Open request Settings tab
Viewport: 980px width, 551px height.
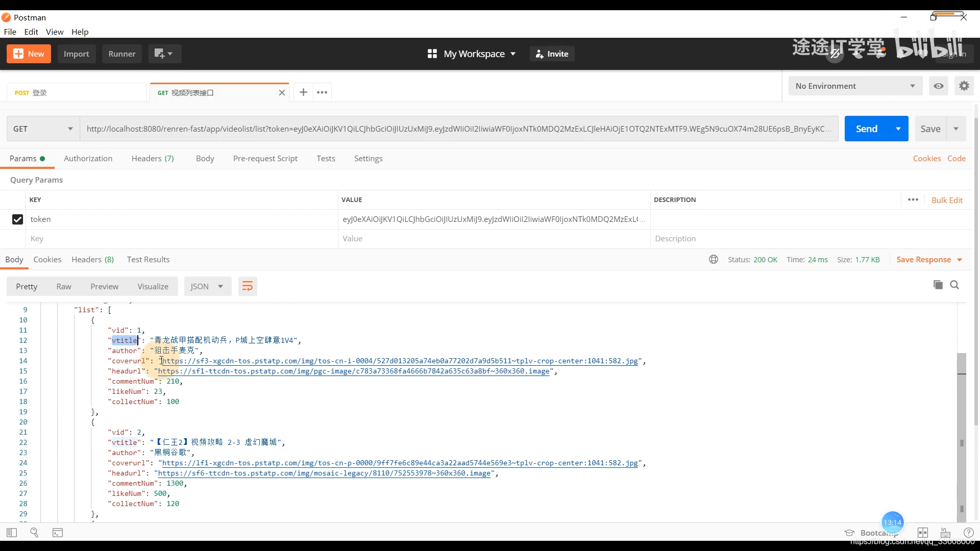pyautogui.click(x=368, y=159)
